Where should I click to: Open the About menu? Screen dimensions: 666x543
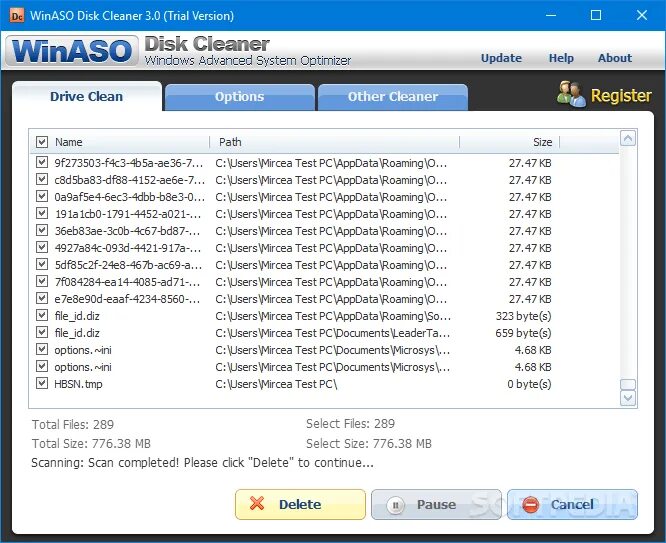tap(615, 58)
